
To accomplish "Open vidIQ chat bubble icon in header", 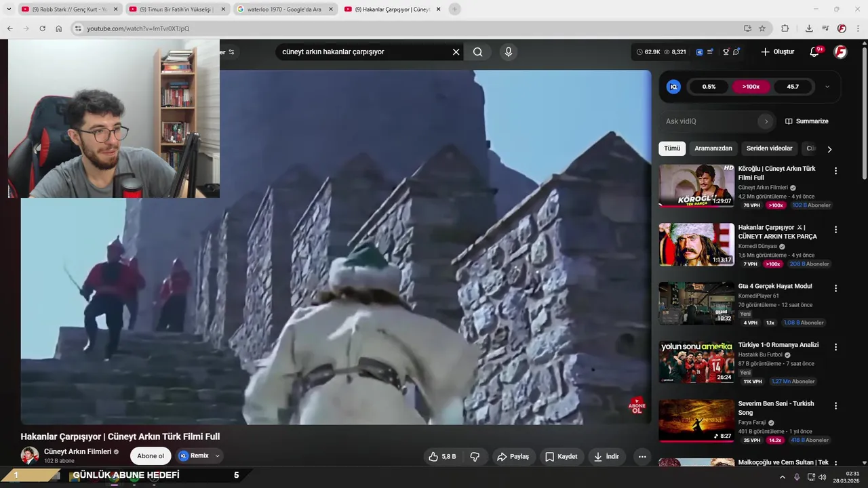I will point(736,52).
